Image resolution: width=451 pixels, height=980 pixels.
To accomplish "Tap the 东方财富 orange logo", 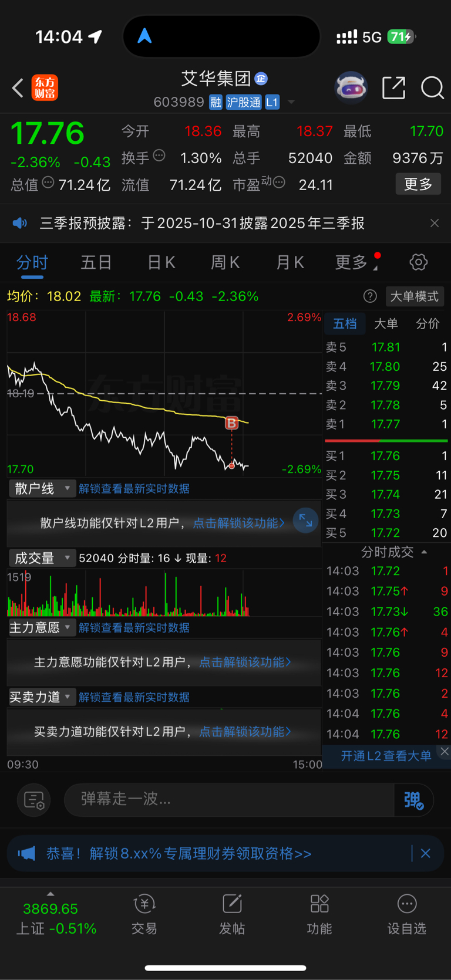I will [x=45, y=88].
